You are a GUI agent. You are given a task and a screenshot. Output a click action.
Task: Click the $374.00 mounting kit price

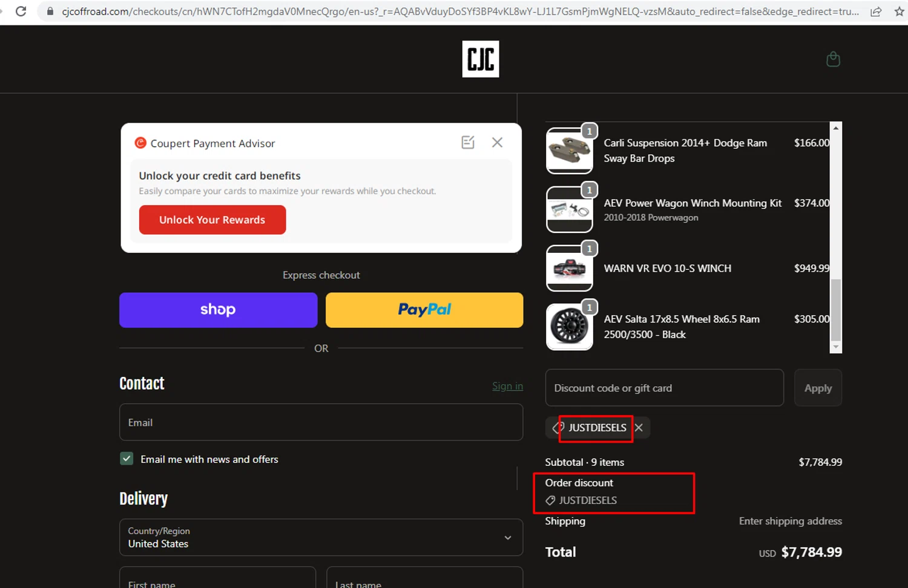[812, 203]
